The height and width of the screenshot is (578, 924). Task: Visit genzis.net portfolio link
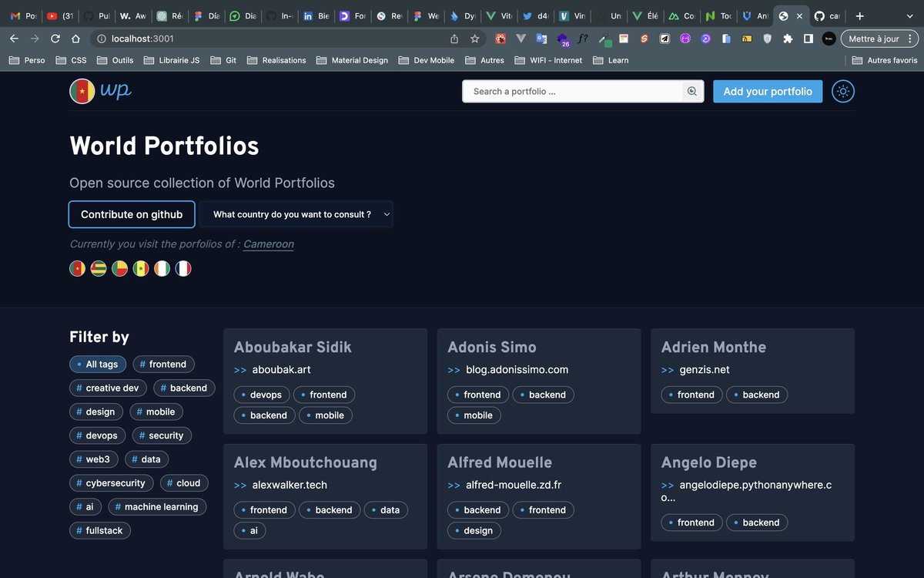pyautogui.click(x=705, y=369)
